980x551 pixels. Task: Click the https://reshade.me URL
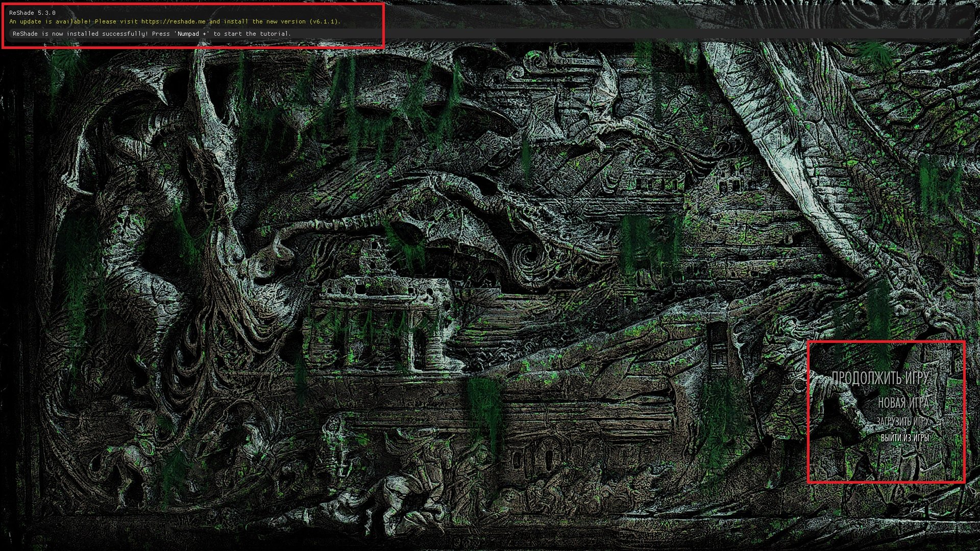click(x=173, y=21)
